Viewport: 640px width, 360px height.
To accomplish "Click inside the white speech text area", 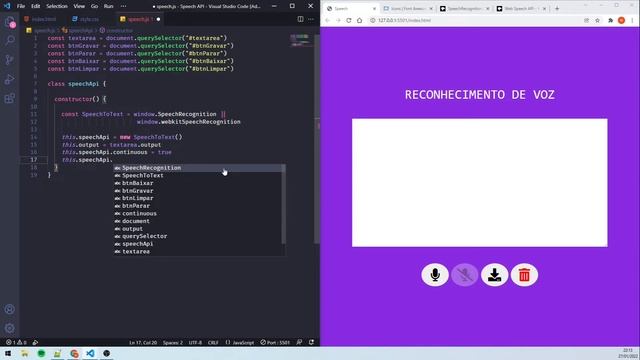I will pos(480,182).
